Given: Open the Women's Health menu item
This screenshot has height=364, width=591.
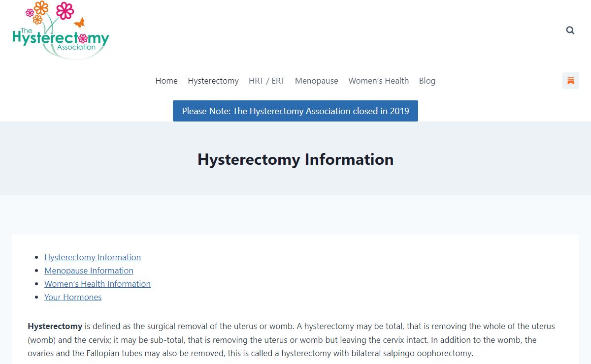Looking at the screenshot, I should click(x=379, y=81).
